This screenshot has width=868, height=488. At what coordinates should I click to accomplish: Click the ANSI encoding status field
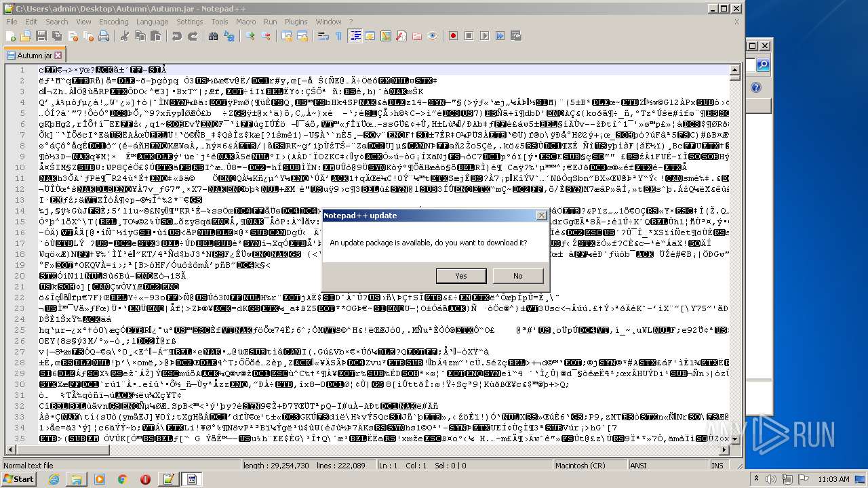point(669,466)
